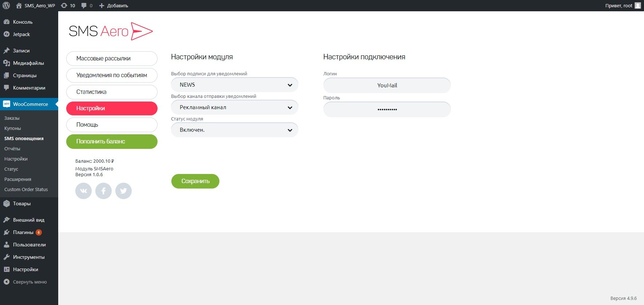Select the red Настройки tab

(112, 108)
